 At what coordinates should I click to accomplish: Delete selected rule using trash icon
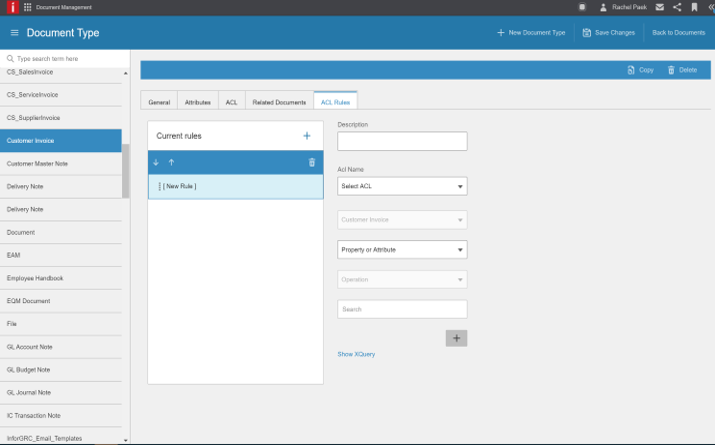pos(311,162)
